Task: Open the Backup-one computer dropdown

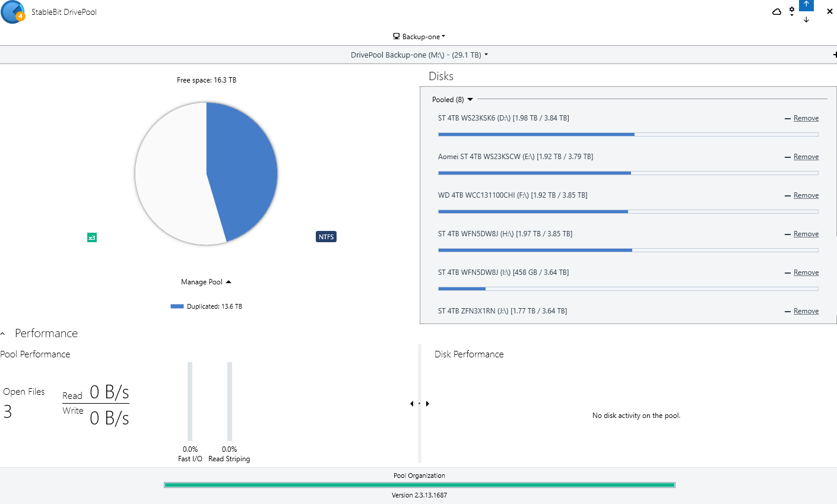Action: pyautogui.click(x=419, y=37)
